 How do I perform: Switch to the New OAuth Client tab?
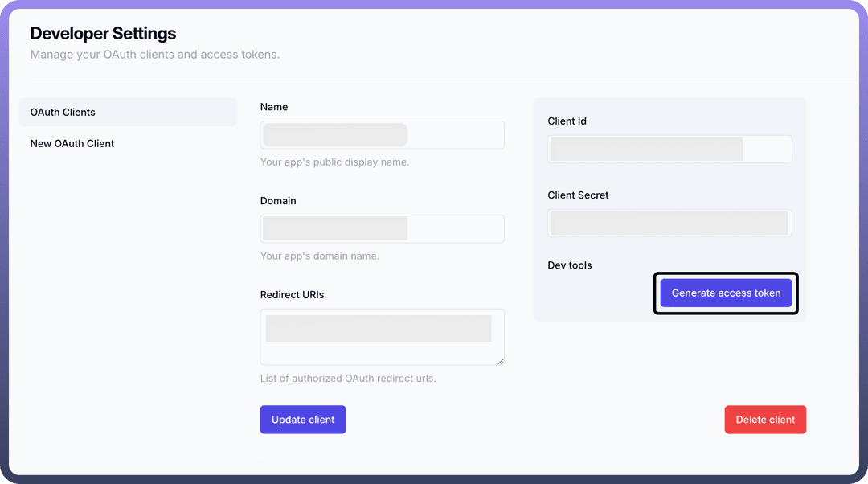tap(72, 143)
